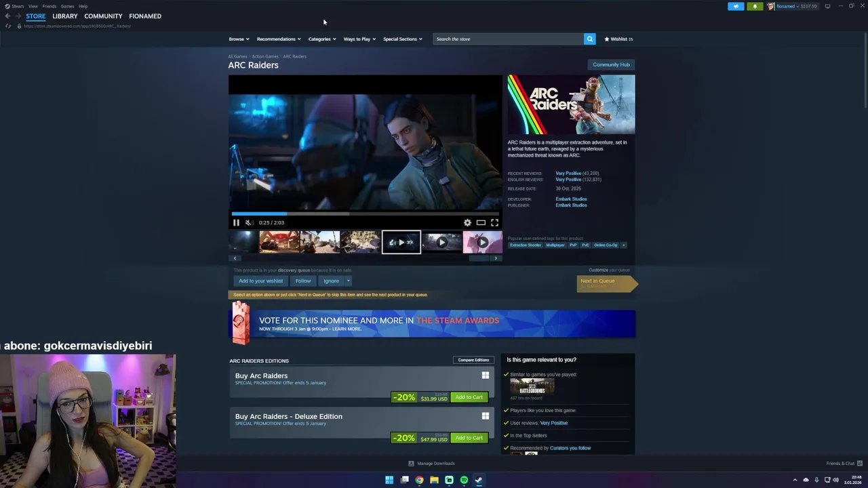This screenshot has height=488, width=868.
Task: Click the profile avatar in title bar
Action: tap(771, 6)
